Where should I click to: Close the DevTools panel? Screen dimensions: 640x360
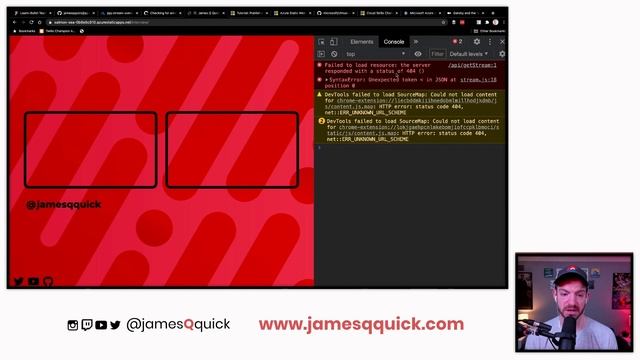coord(502,42)
